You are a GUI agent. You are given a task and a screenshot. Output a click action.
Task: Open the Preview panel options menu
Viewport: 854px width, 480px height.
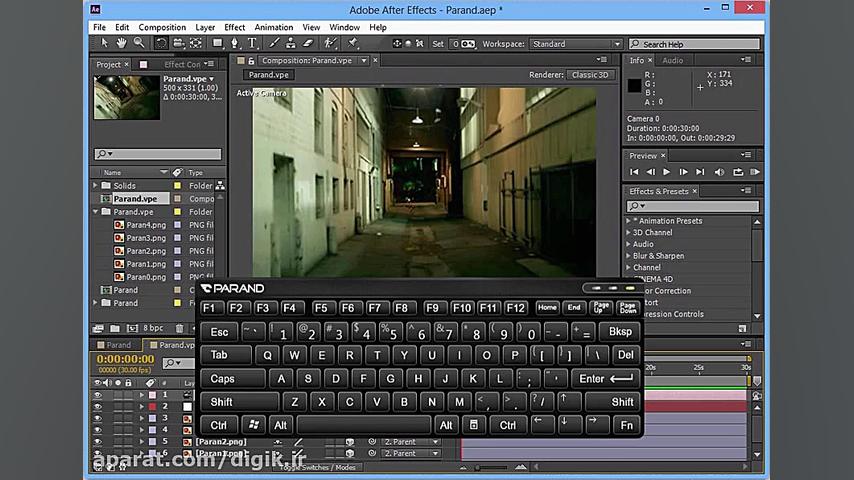(x=746, y=155)
